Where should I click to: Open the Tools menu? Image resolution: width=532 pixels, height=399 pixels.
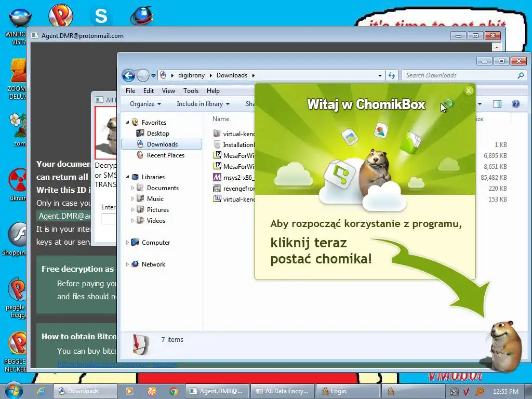tap(191, 91)
